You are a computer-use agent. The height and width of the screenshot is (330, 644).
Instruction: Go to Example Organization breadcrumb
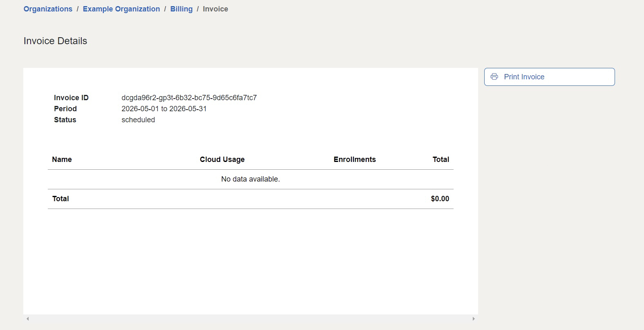click(121, 9)
